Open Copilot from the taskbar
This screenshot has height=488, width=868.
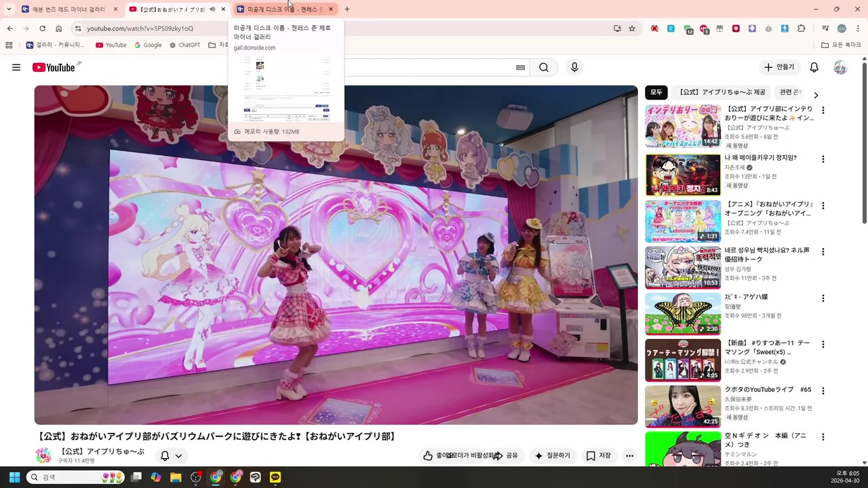[x=156, y=477]
